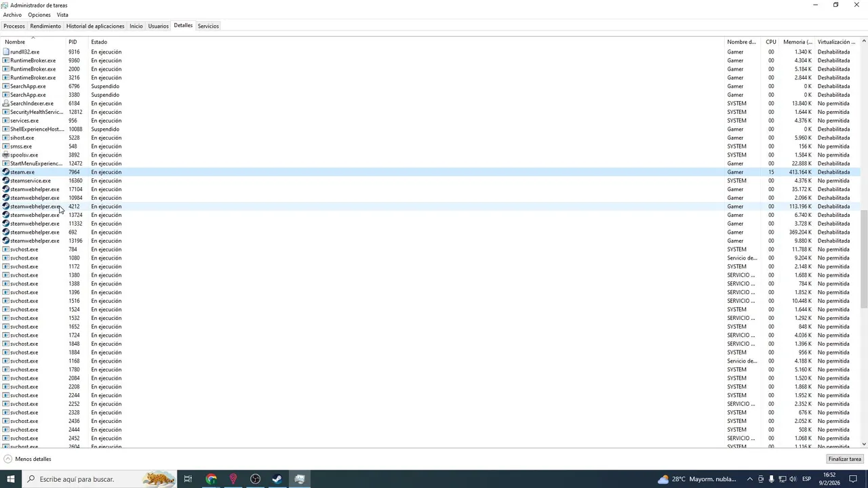Open the notification center icon

tap(854, 479)
